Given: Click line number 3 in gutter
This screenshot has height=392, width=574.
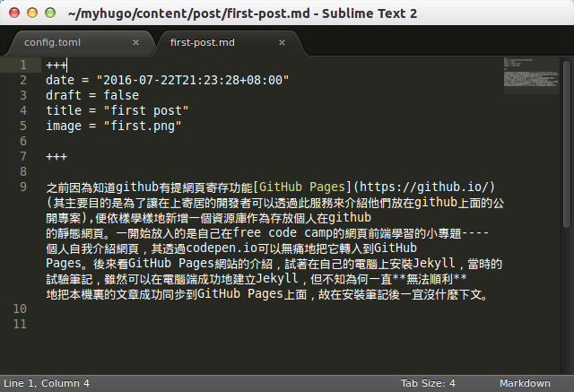Looking at the screenshot, I should coord(23,95).
